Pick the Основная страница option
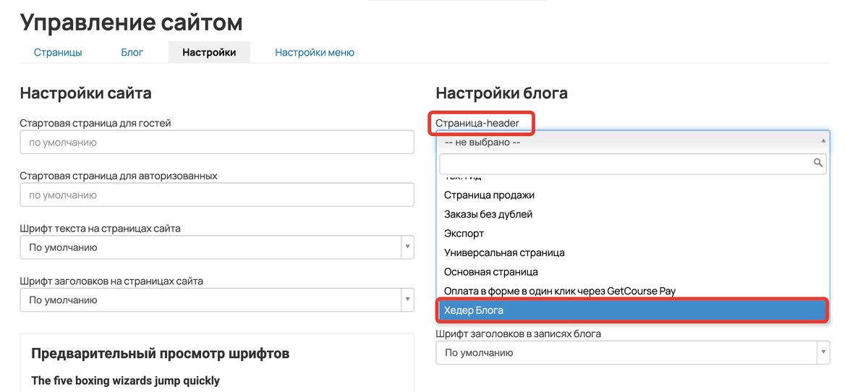 (x=633, y=272)
